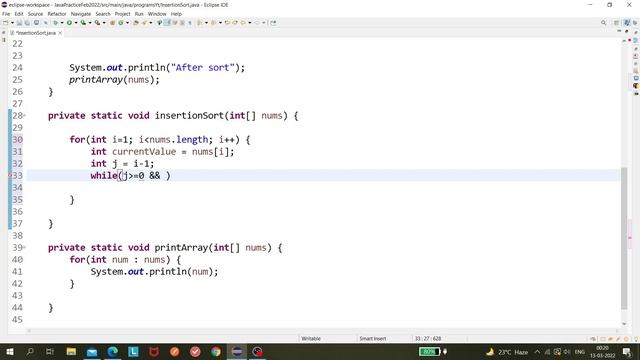Collapse the insertionSort method fold on line 28
Viewport: 640px width, 360px height.
(24, 116)
